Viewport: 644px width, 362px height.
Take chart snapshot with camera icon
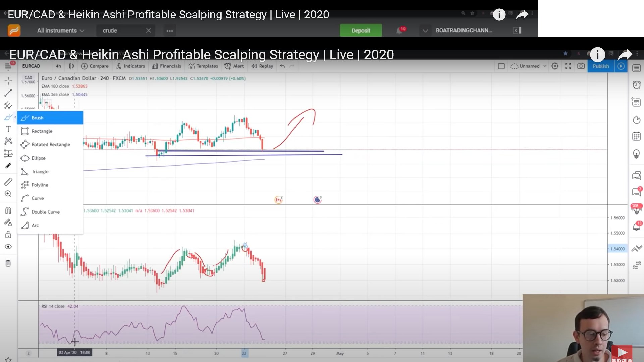coord(581,66)
